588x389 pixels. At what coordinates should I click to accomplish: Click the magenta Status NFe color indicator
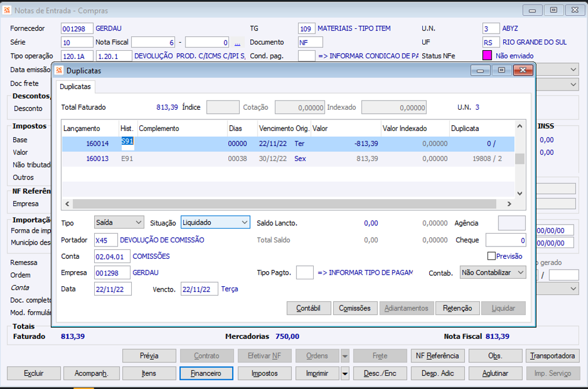(x=487, y=56)
